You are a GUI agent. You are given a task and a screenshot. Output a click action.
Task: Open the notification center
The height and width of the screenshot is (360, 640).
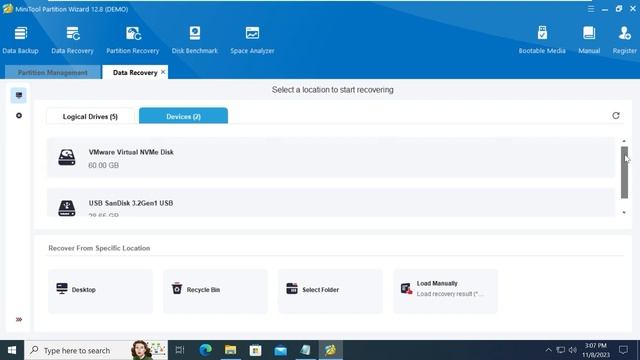(623, 350)
